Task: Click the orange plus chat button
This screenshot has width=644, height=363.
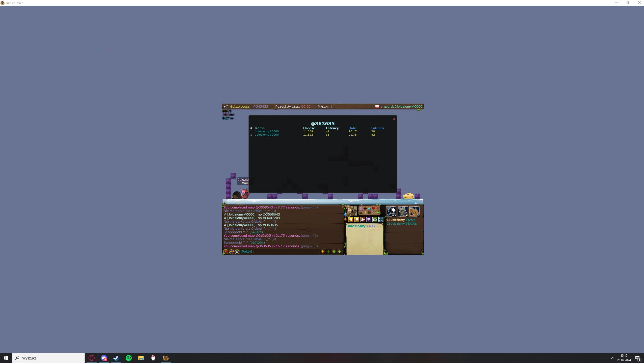Action: coord(323,252)
